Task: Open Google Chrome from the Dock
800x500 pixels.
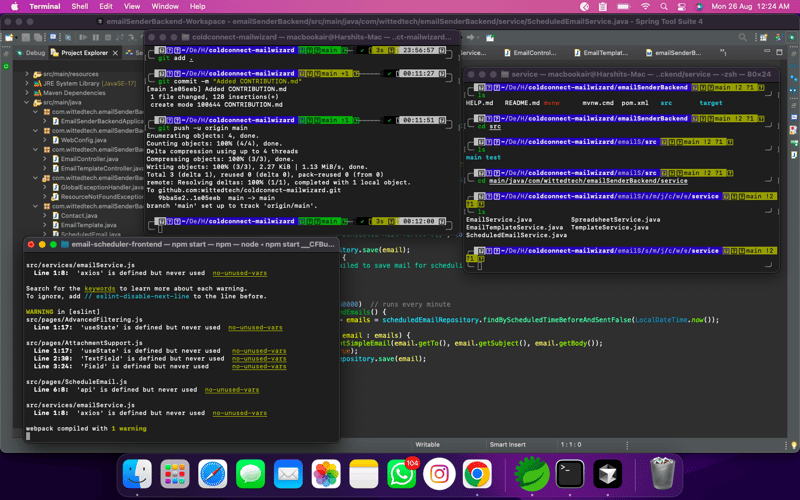Action: (477, 474)
